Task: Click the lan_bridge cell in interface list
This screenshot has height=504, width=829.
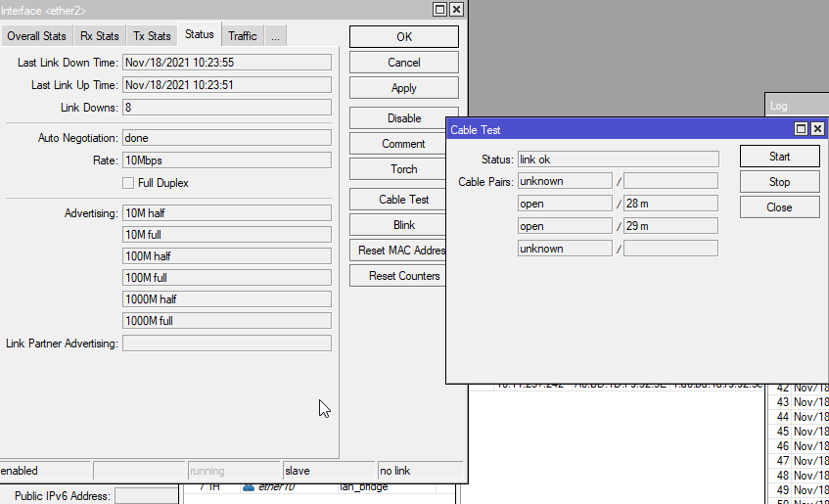Action: 386,487
